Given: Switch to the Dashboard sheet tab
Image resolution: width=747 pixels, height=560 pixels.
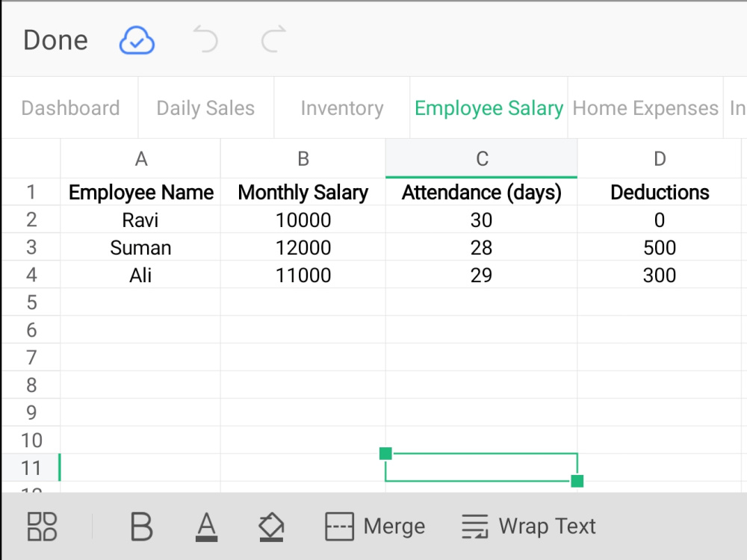Looking at the screenshot, I should click(x=70, y=108).
